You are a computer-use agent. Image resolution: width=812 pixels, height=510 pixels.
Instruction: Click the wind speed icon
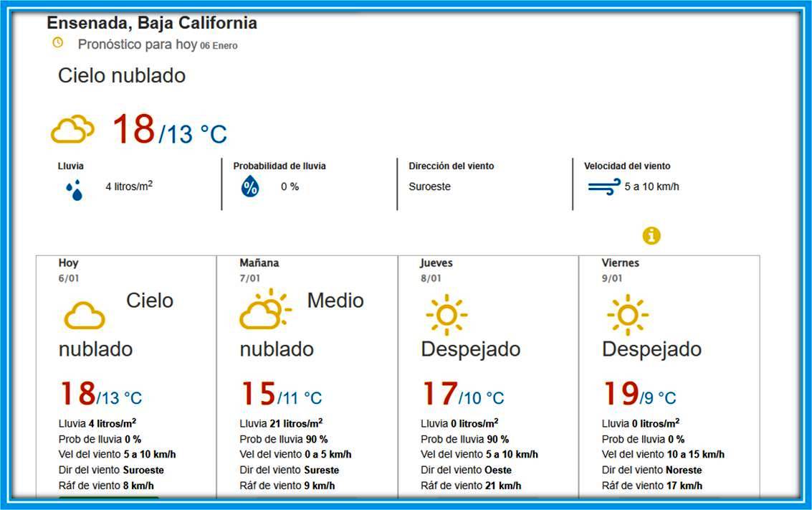(603, 187)
